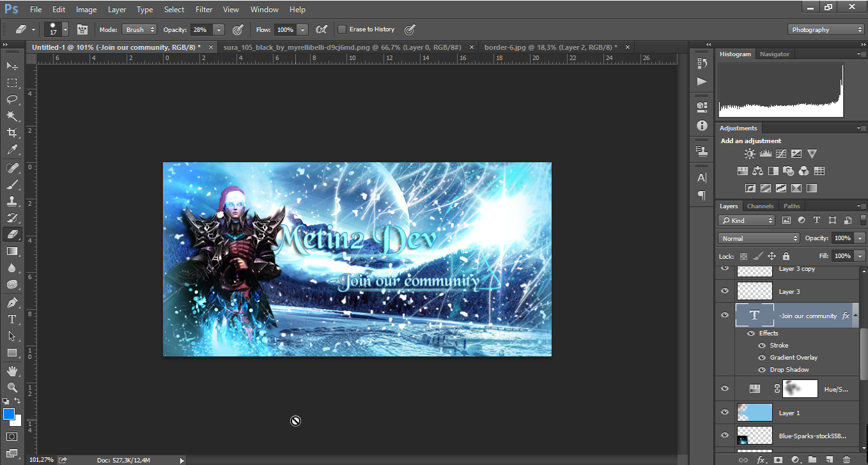Enable Erase to History checkbox
The width and height of the screenshot is (868, 465).
coord(342,29)
